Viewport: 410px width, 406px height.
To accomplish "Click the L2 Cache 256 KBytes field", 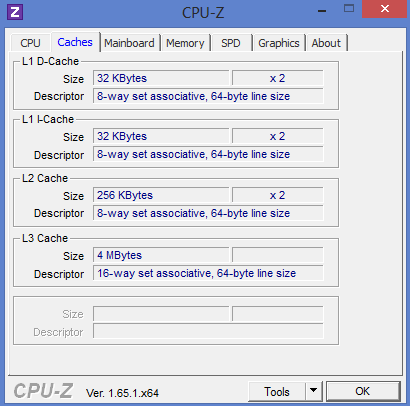I will 161,195.
